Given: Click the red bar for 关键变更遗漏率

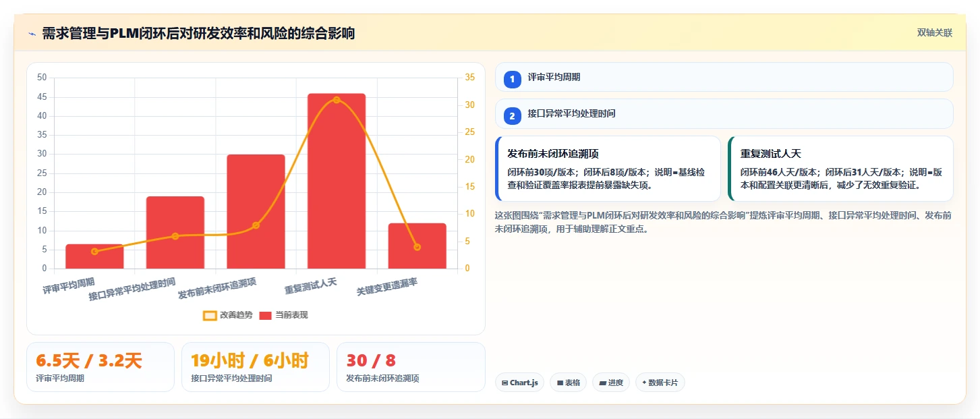Looking at the screenshot, I should tap(417, 246).
